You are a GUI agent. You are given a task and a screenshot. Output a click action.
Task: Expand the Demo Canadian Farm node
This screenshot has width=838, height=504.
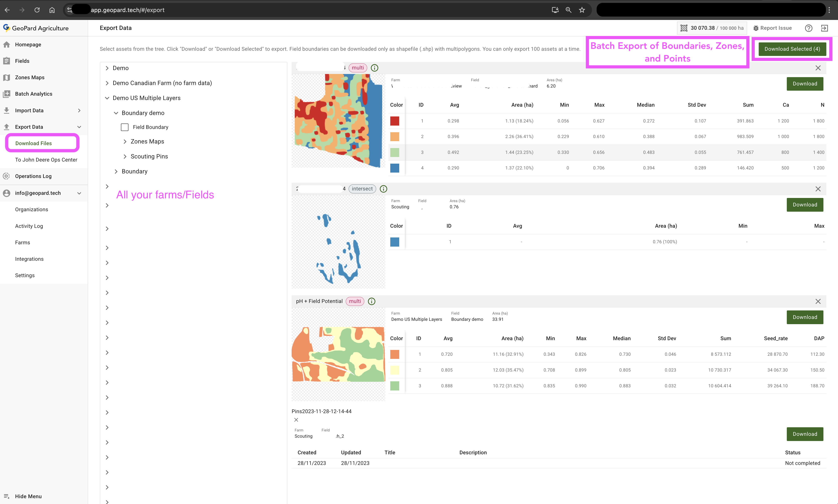pyautogui.click(x=107, y=83)
